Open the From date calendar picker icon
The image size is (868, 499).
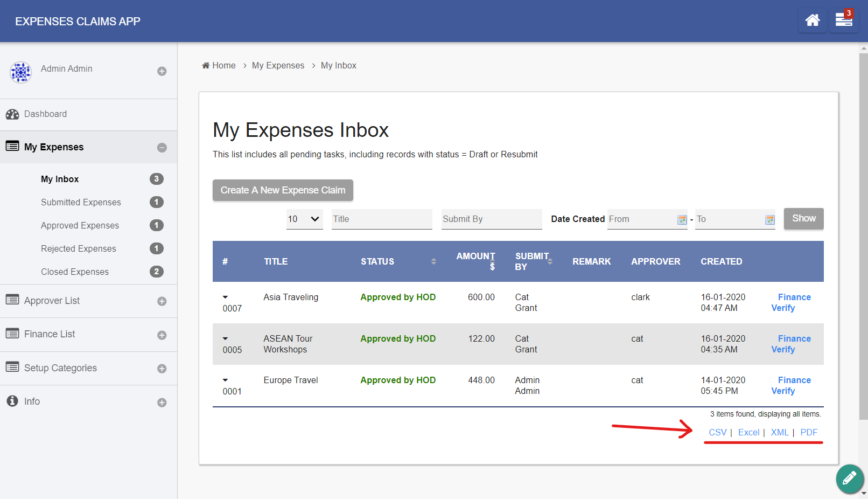682,219
